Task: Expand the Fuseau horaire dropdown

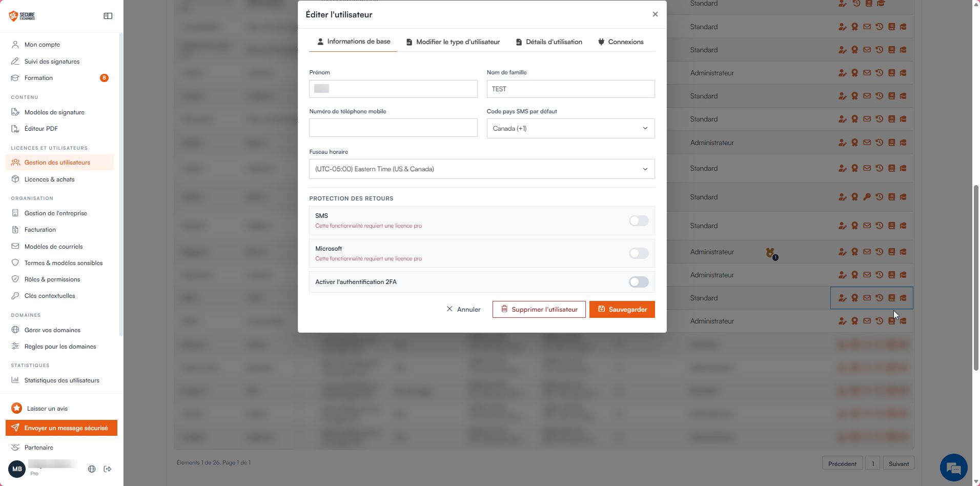Action: click(x=482, y=169)
